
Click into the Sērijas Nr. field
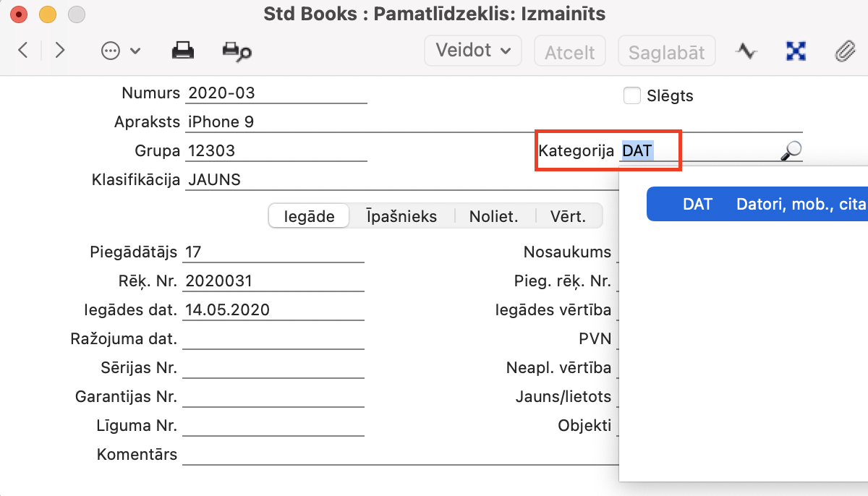point(273,368)
